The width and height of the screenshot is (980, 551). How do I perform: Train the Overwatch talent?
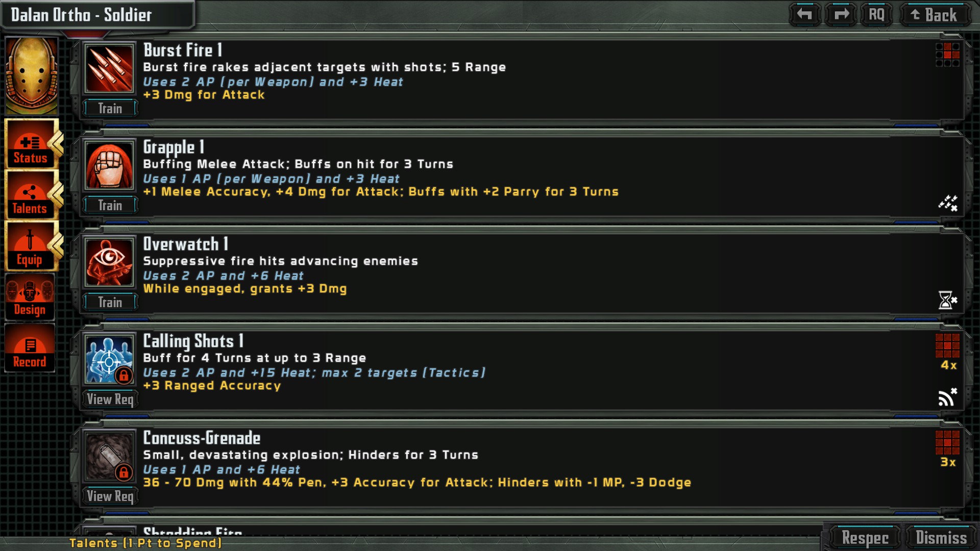[110, 303]
